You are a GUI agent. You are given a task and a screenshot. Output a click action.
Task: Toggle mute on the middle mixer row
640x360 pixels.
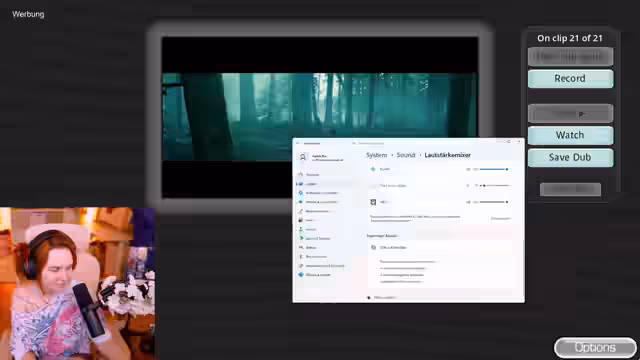468,185
